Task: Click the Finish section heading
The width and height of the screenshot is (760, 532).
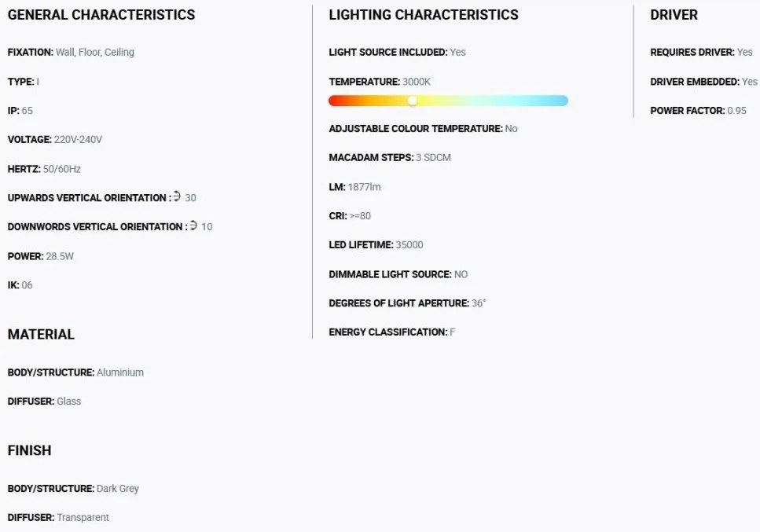Action: point(30,450)
